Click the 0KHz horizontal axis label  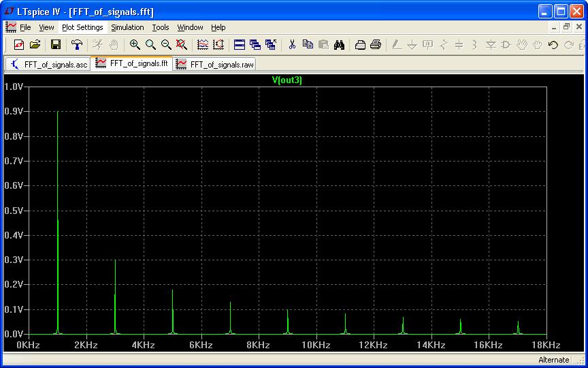pyautogui.click(x=29, y=345)
